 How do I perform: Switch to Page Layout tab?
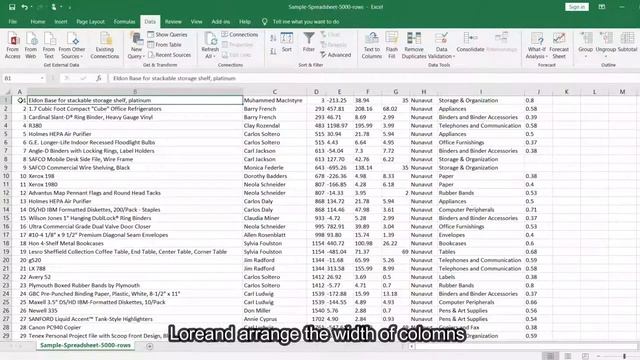pyautogui.click(x=90, y=22)
